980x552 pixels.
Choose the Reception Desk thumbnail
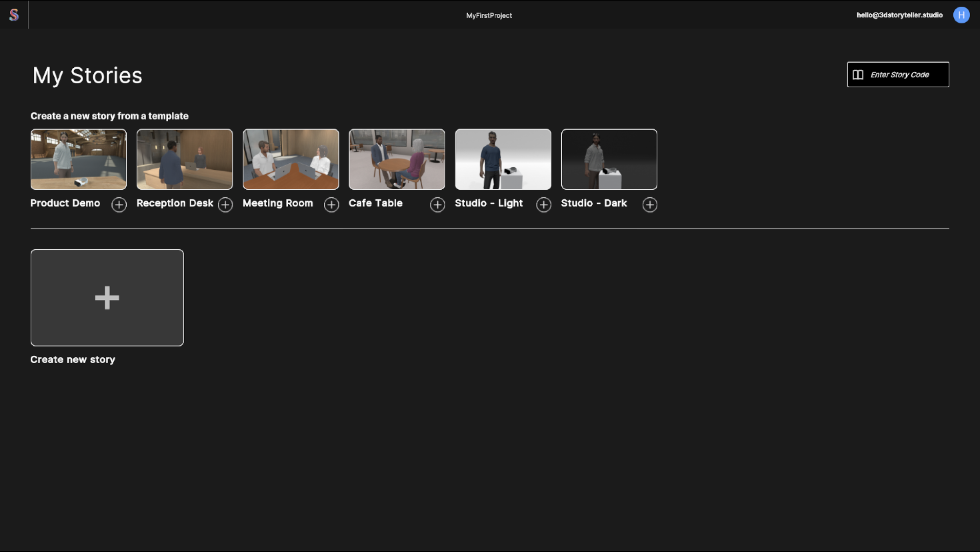(185, 159)
